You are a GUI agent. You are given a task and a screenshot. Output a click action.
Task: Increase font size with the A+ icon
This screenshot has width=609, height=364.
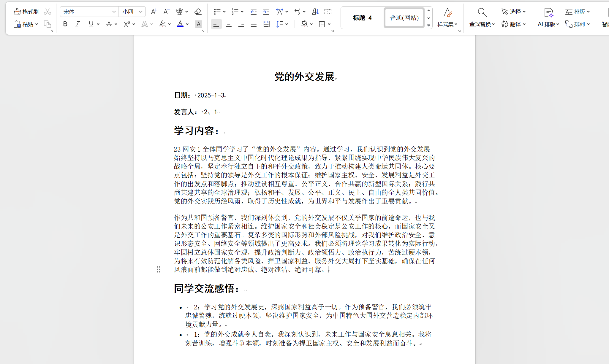(154, 11)
